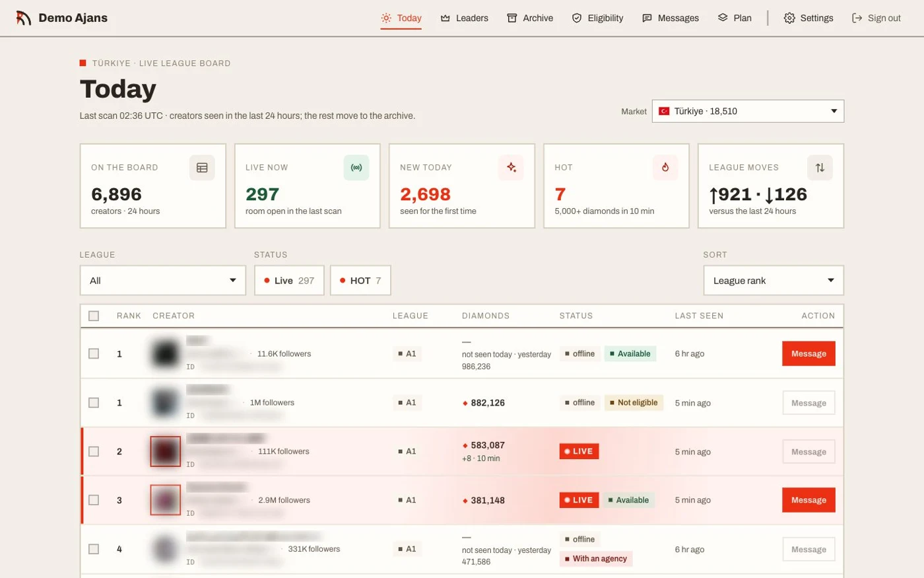Toggle the Live 297 status filter
924x578 pixels.
[x=289, y=281]
